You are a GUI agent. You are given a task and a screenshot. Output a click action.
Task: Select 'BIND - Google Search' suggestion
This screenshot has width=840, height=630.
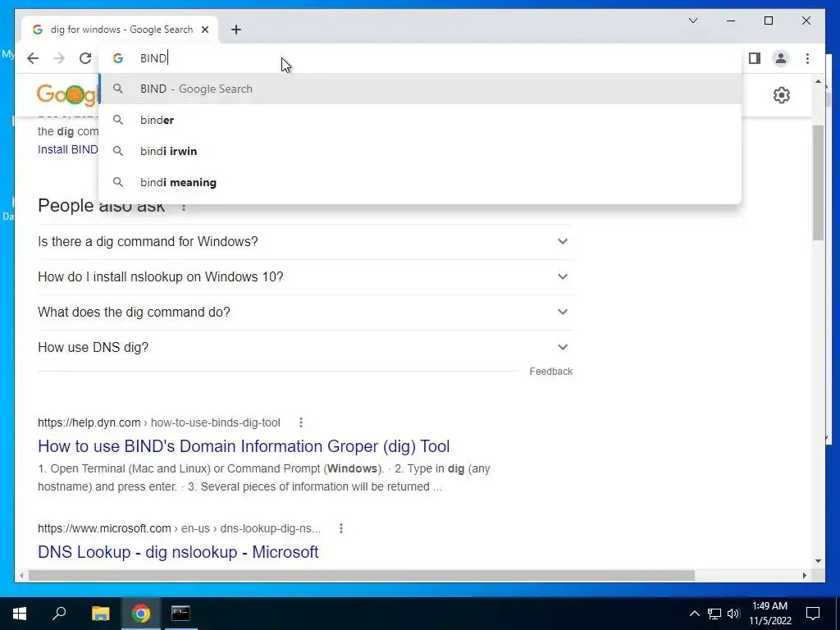421,89
